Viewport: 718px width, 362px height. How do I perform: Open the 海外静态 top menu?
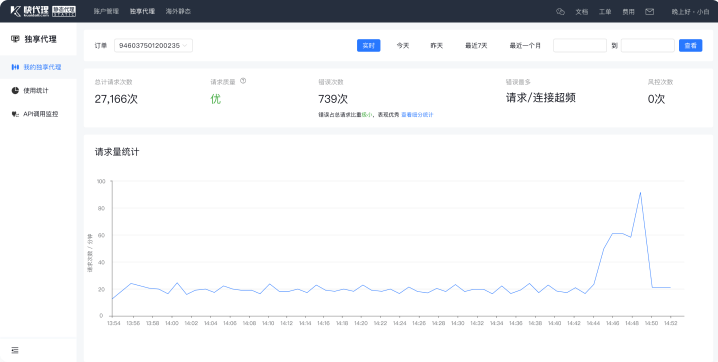[178, 11]
